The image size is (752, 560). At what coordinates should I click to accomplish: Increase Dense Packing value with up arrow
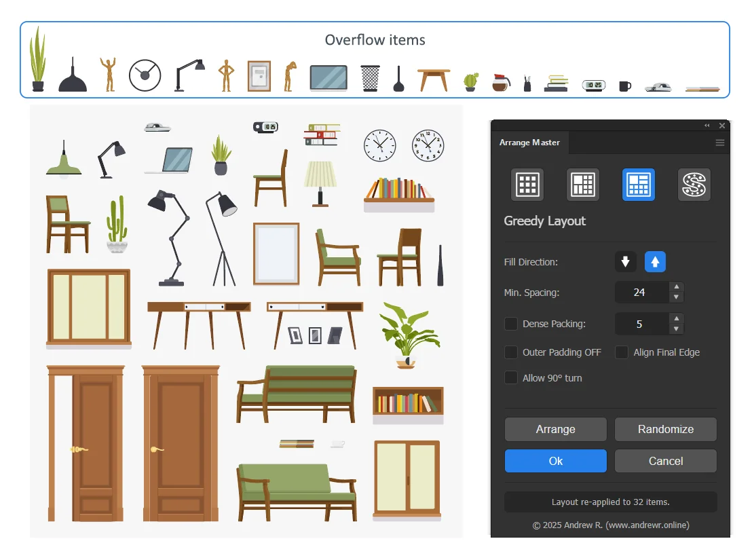(676, 318)
